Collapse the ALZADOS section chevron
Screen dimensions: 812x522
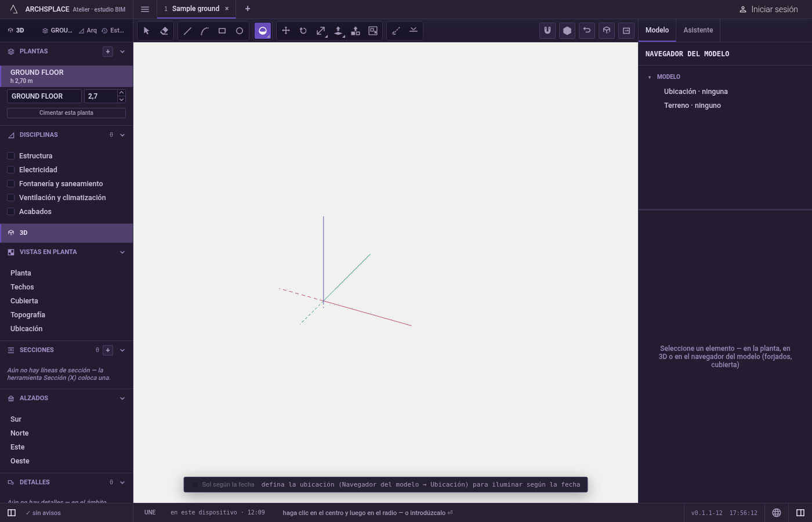pos(122,398)
